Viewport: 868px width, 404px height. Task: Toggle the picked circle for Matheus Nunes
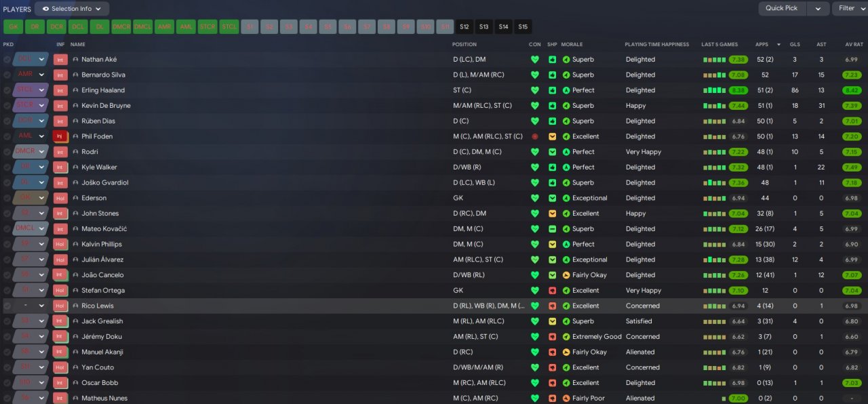point(7,398)
